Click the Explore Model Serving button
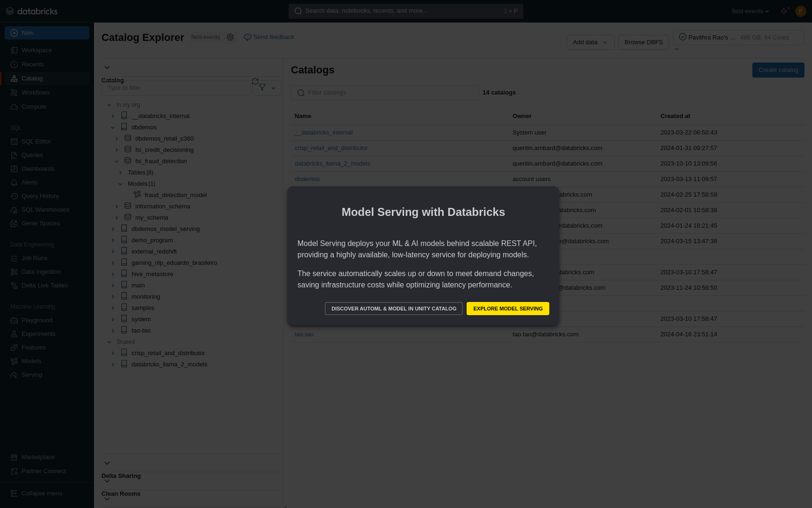 507,309
